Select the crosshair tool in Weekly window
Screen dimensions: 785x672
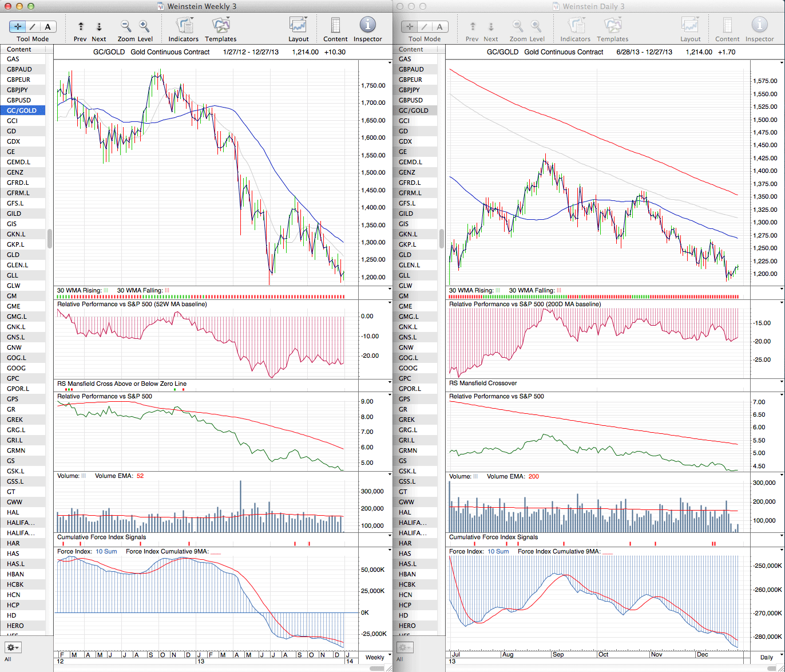[x=18, y=26]
